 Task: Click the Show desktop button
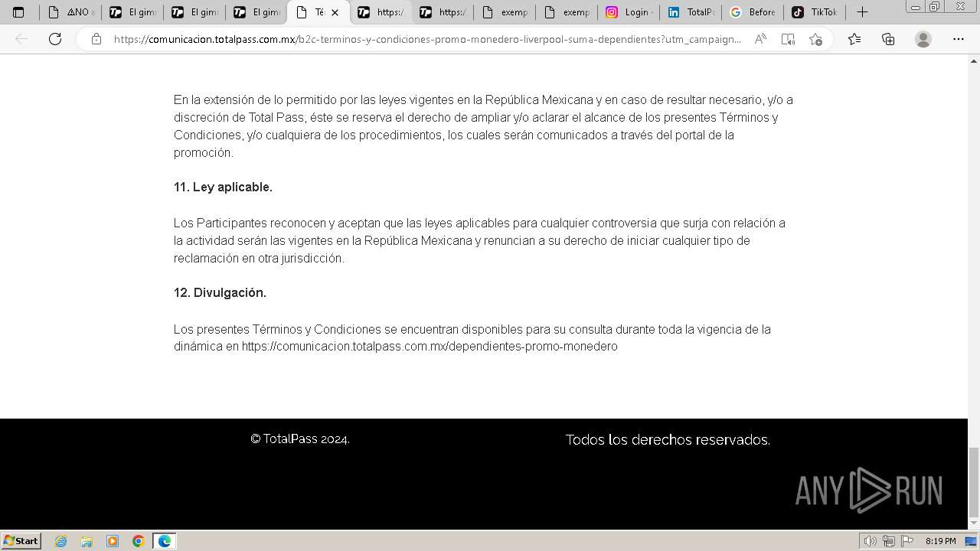click(x=972, y=541)
